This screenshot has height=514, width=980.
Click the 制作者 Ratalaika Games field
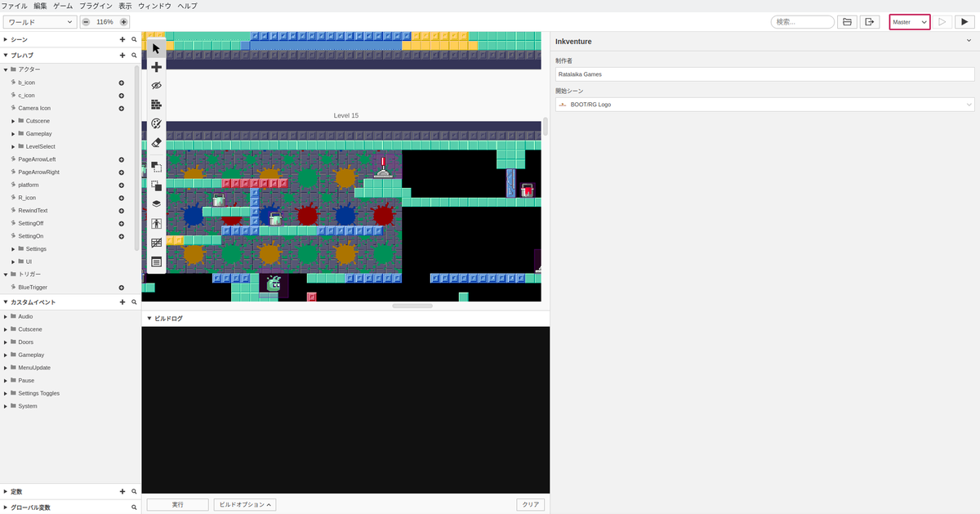coord(765,74)
